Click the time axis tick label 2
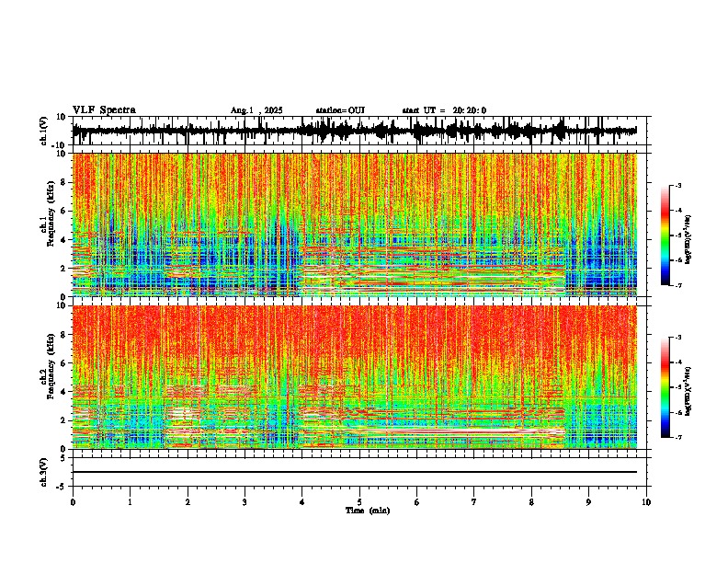The image size is (728, 563). 188,502
